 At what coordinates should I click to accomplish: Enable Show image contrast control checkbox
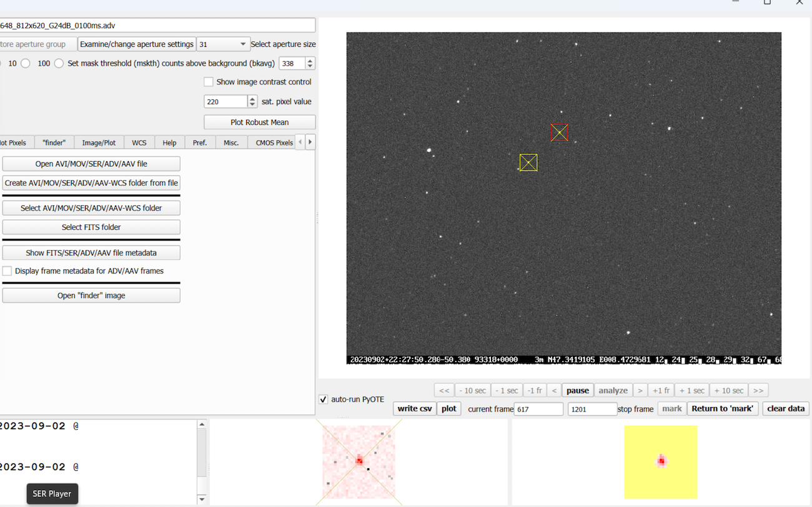209,82
